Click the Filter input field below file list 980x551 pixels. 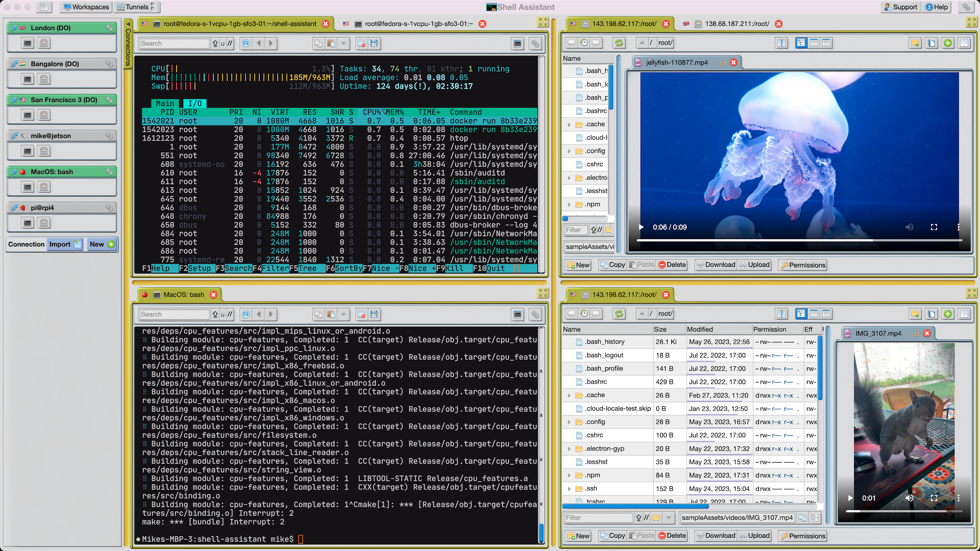pos(575,230)
